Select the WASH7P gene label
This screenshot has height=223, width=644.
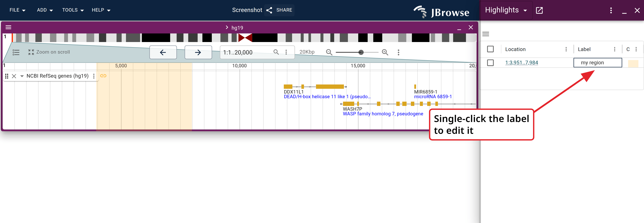352,109
